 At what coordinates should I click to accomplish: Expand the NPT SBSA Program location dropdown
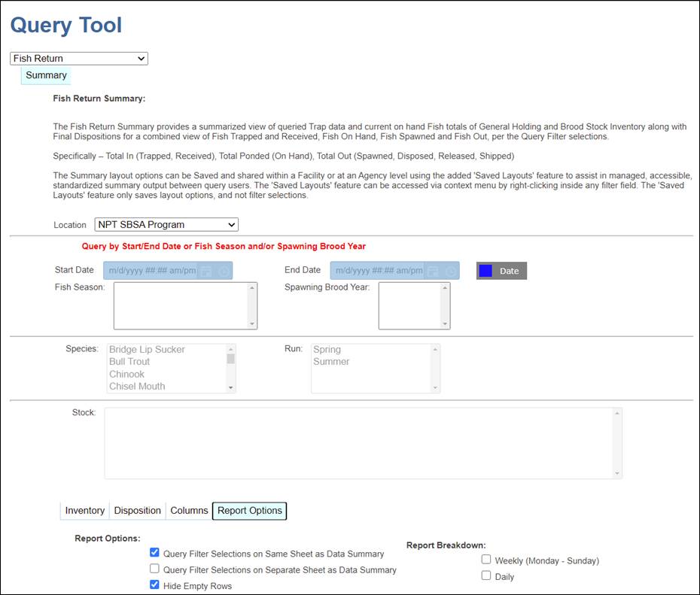(166, 225)
